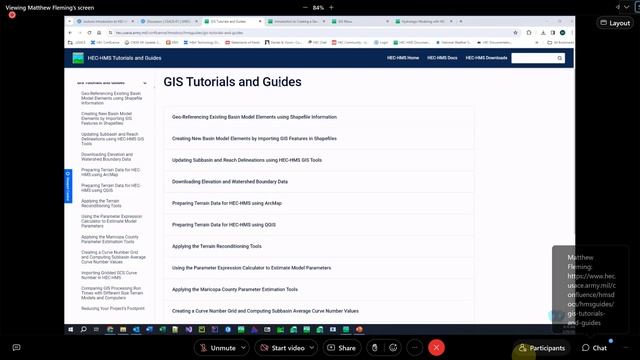This screenshot has width=640, height=360.
Task: Open the reactions smiley icon
Action: click(x=393, y=348)
